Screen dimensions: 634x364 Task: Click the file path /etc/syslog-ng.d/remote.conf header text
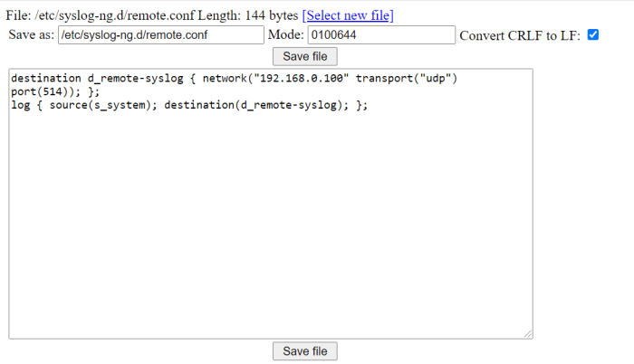click(114, 15)
